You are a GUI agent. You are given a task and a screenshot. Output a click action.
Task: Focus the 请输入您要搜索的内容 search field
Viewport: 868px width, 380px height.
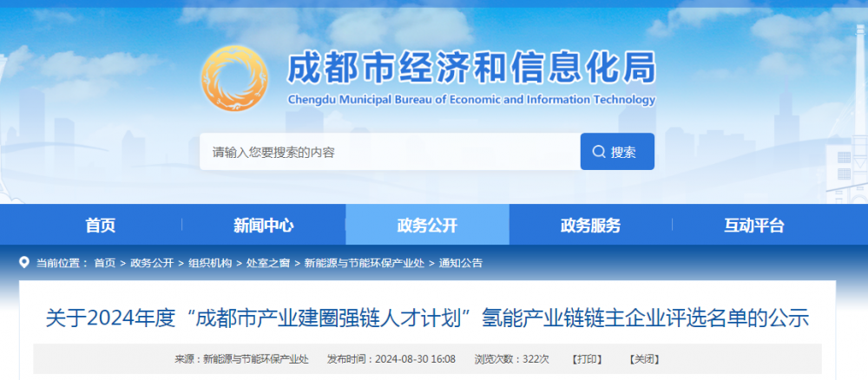[390, 152]
